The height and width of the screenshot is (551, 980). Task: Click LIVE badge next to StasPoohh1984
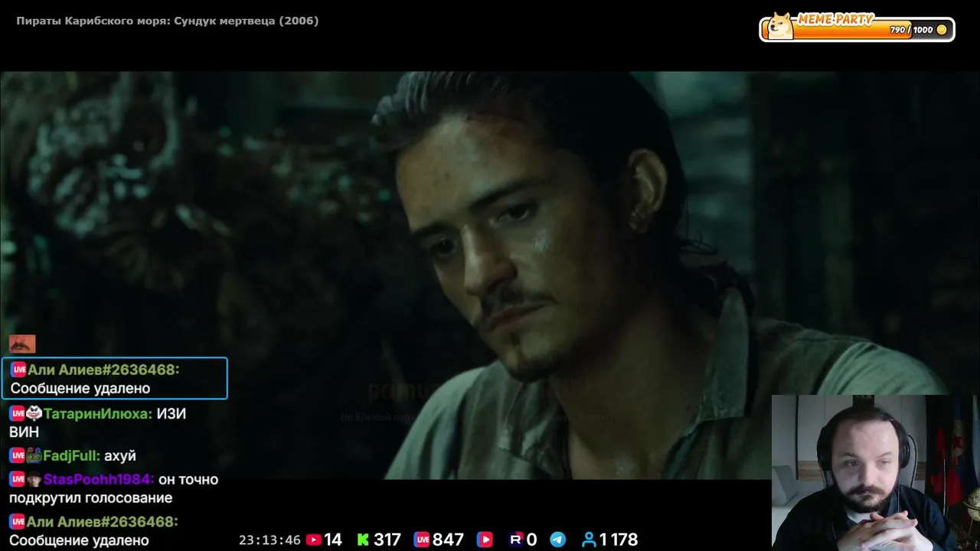click(17, 480)
